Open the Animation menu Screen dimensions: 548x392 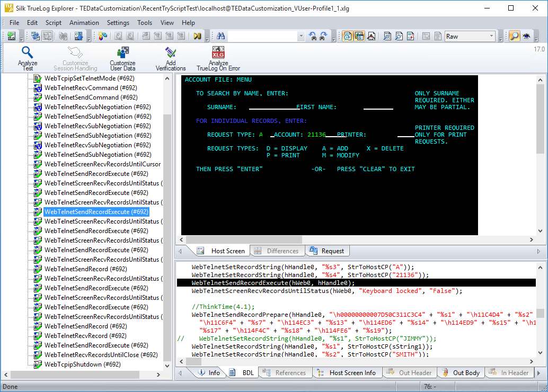(84, 23)
